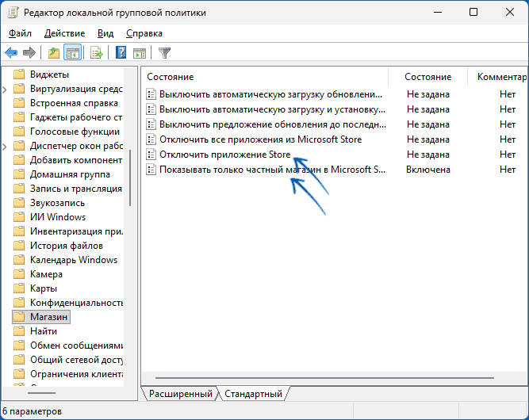Click the Back arrow toolbar icon
The height and width of the screenshot is (420, 529).
[x=11, y=53]
